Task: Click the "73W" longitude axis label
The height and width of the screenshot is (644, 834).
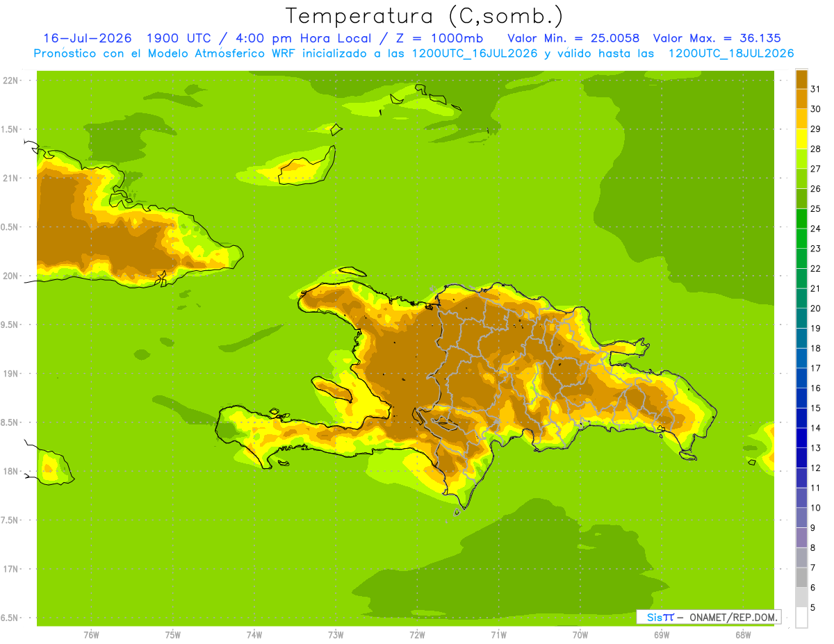Action: 336,635
